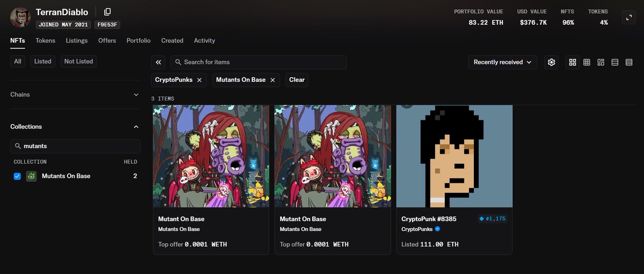Screen dimensions: 644x274
Task: Click the search magnifier icon in items search
Action: click(178, 62)
